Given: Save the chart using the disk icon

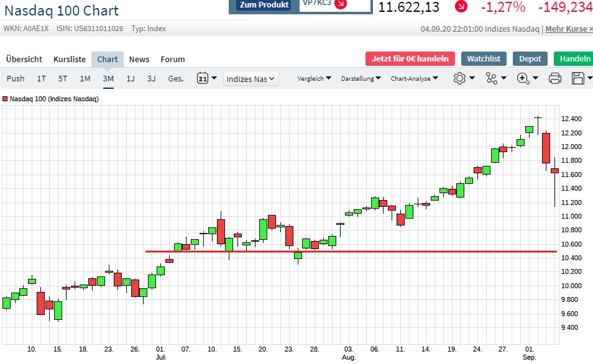Looking at the screenshot, I should pyautogui.click(x=577, y=78).
